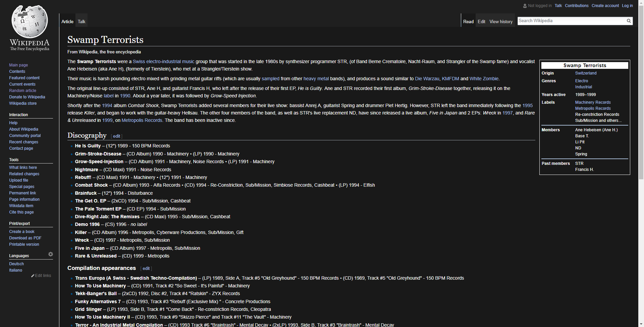Open the KMFDM link
644x327 pixels.
coord(450,79)
